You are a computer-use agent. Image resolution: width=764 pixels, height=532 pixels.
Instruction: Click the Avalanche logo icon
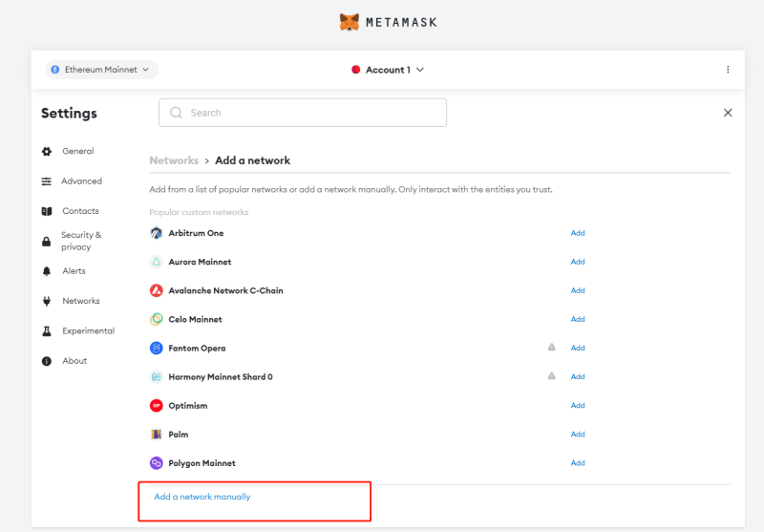(x=156, y=290)
